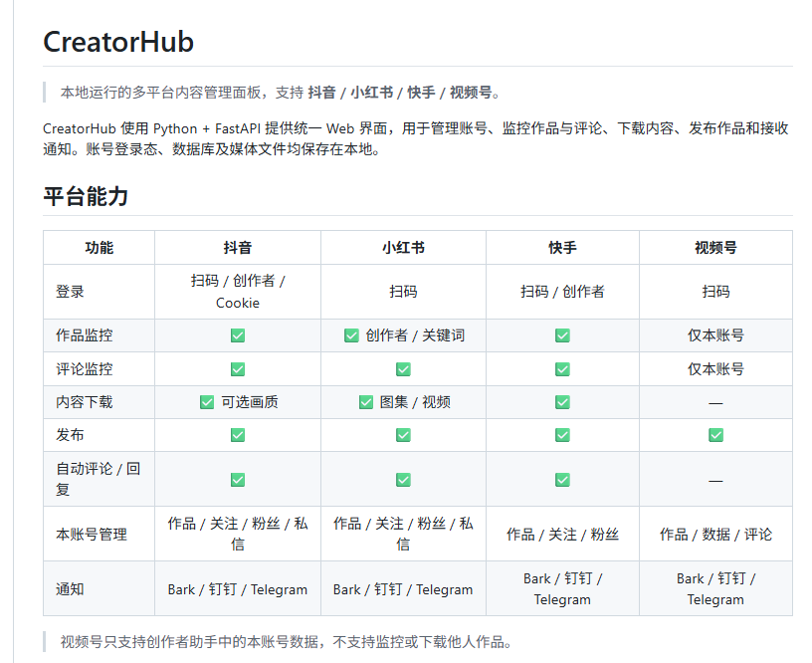
Task: Click the 视频号 checkmark in 发布 row
Action: (715, 435)
